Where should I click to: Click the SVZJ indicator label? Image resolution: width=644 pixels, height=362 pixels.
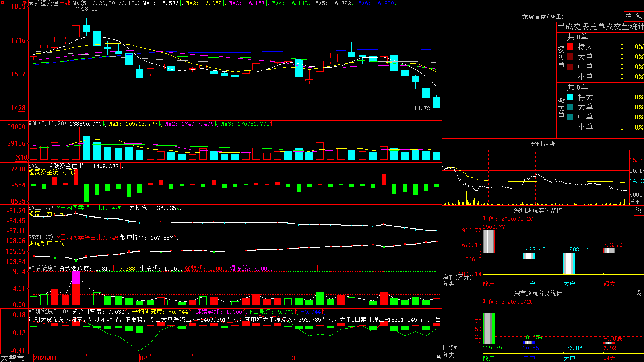(x=35, y=166)
